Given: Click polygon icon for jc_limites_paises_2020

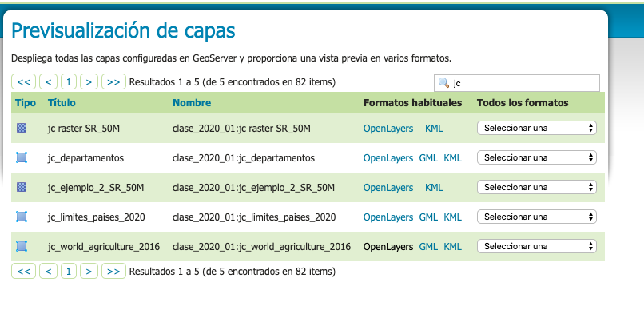Looking at the screenshot, I should click(22, 217).
